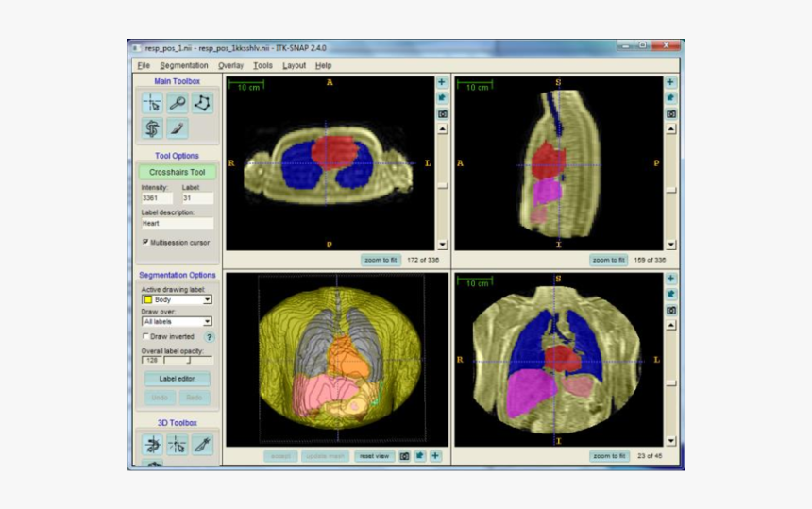Click the 3D view arrow icon beside camera
The height and width of the screenshot is (509, 812).
pos(419,456)
